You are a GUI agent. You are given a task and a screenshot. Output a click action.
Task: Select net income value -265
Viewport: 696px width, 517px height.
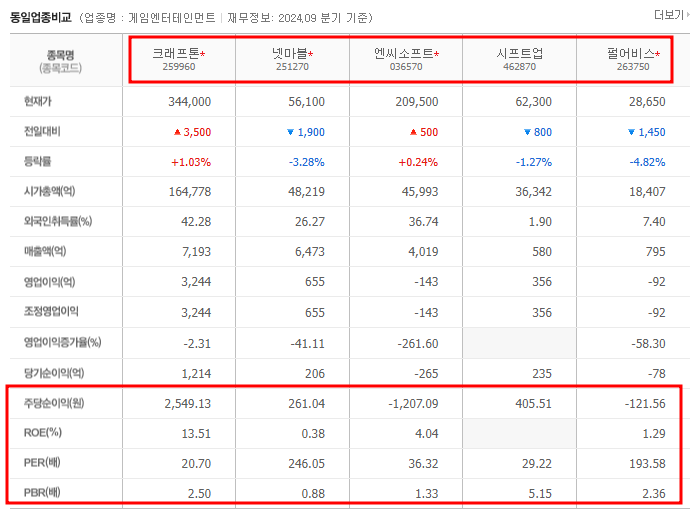426,374
